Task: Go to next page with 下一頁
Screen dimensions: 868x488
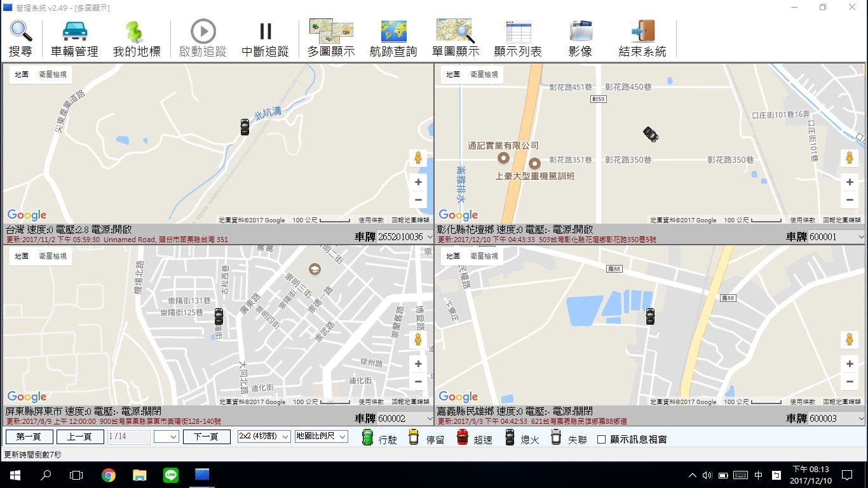Action: pyautogui.click(x=207, y=437)
